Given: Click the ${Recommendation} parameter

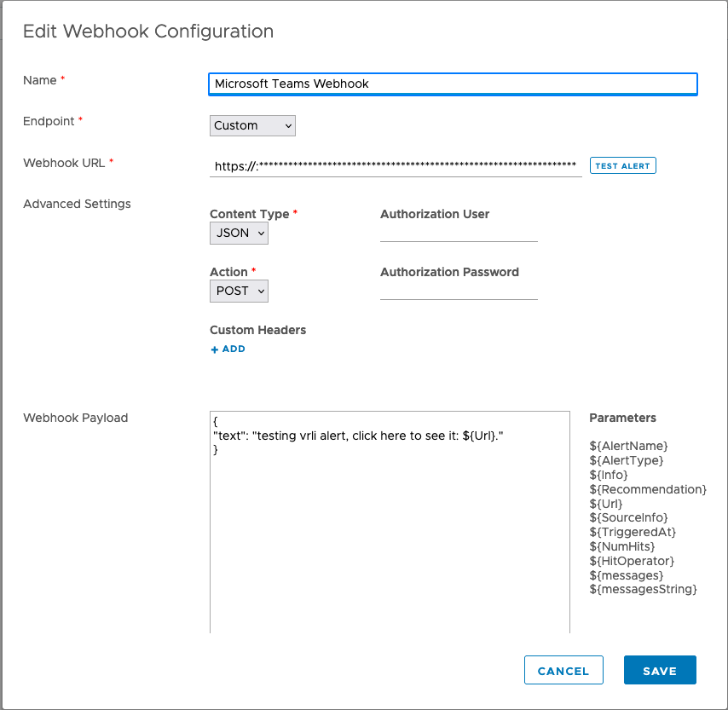Looking at the screenshot, I should pos(648,489).
